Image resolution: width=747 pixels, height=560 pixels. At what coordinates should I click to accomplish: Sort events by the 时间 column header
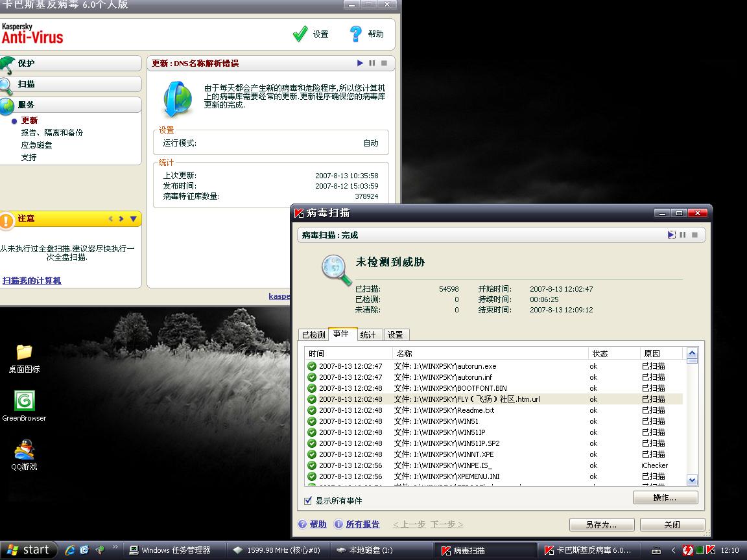click(x=349, y=353)
